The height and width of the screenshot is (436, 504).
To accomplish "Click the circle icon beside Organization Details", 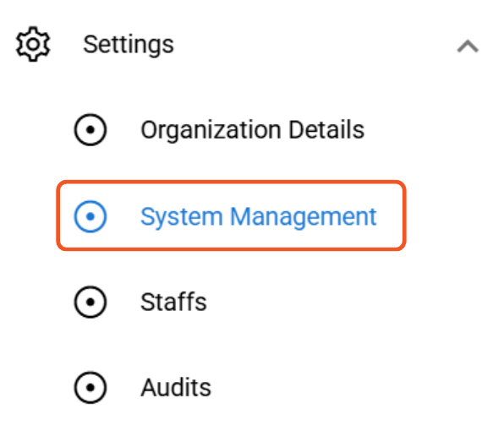I will [90, 130].
